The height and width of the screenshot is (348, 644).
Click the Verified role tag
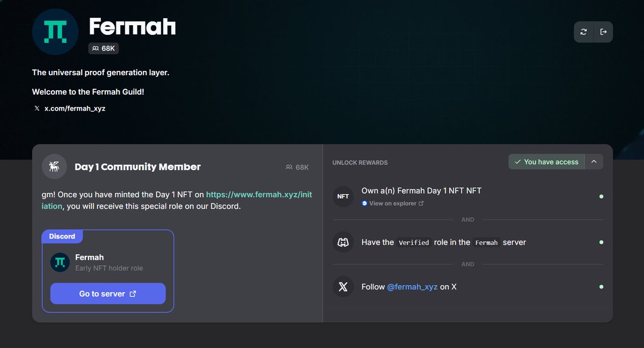[414, 243]
